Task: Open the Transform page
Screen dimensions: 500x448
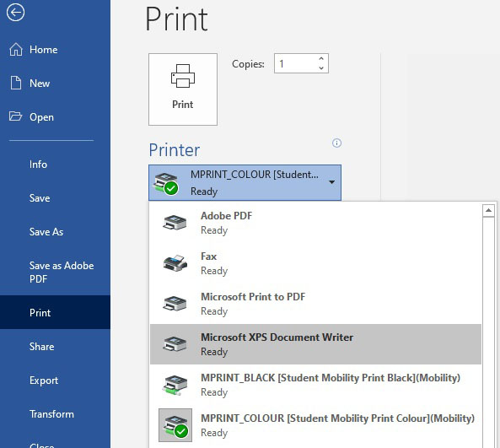Action: (x=55, y=414)
